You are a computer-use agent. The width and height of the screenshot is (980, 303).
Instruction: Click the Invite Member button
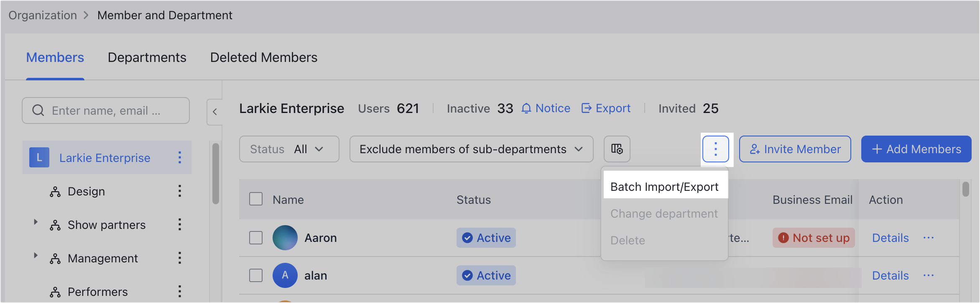(x=795, y=149)
